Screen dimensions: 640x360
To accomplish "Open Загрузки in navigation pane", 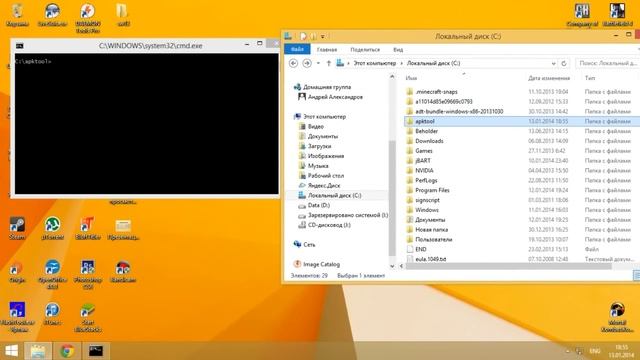I will [315, 146].
